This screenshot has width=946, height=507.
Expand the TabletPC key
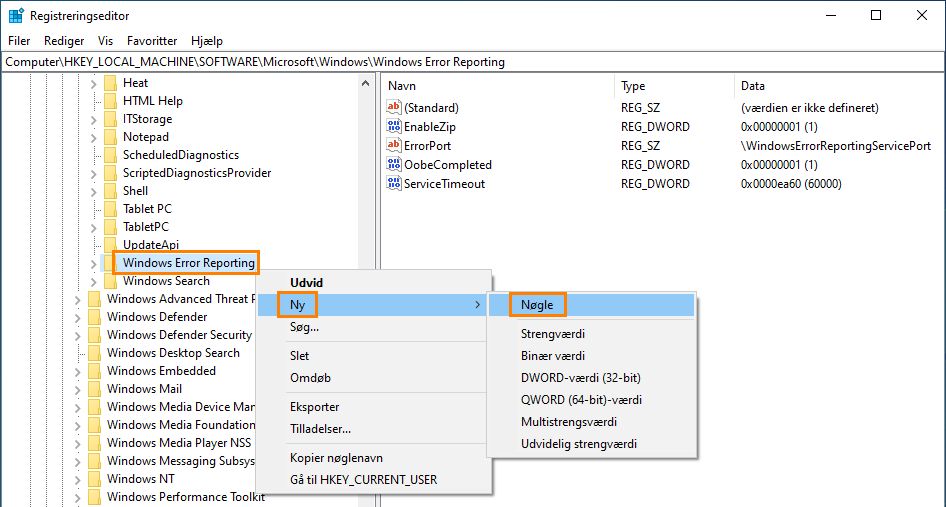pyautogui.click(x=94, y=228)
